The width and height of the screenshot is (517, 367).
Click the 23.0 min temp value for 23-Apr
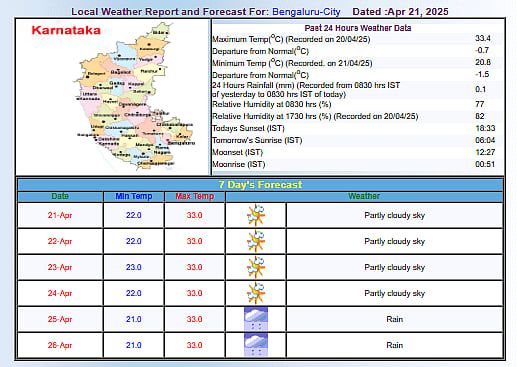coord(134,267)
